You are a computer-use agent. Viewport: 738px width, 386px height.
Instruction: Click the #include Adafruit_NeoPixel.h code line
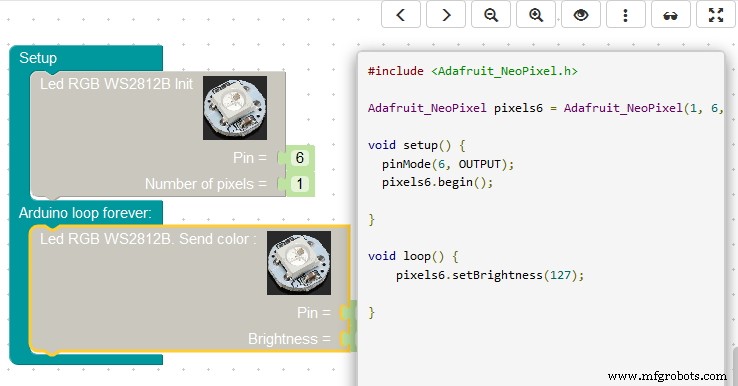pyautogui.click(x=473, y=71)
